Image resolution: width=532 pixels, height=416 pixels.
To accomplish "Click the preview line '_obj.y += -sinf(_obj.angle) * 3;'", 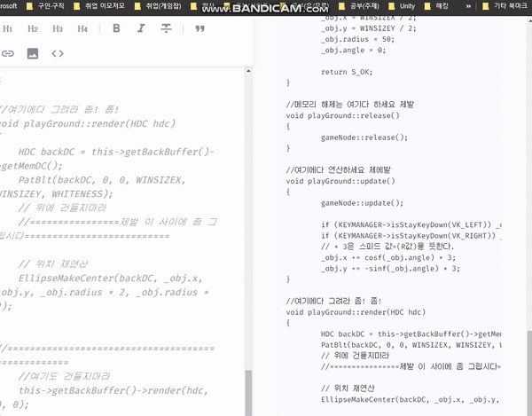I will click(390, 269).
